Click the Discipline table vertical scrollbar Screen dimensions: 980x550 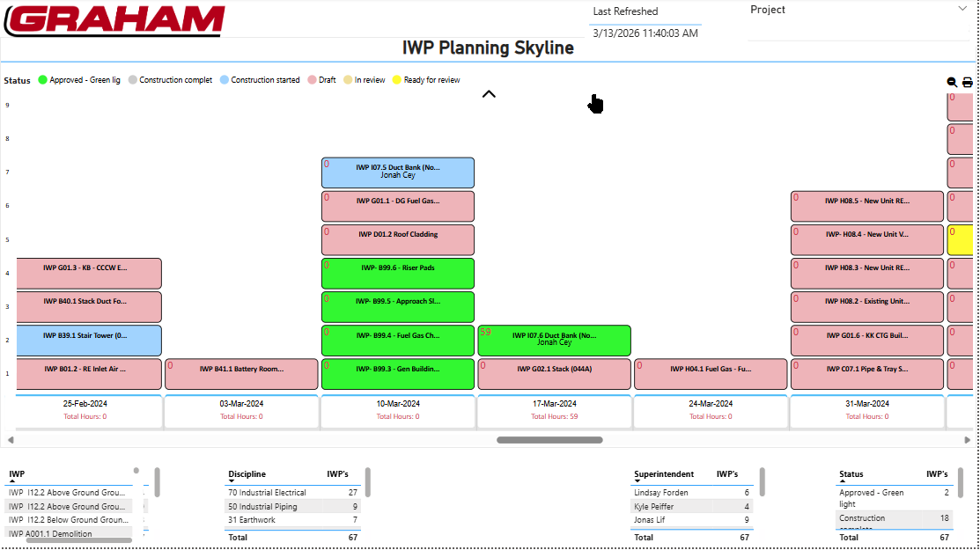pos(367,482)
